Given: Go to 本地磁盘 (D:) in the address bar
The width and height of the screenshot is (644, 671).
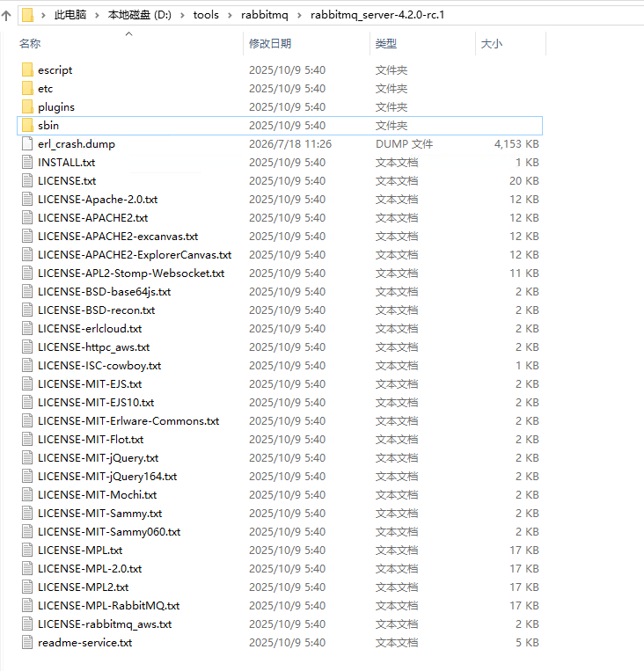Looking at the screenshot, I should (x=140, y=15).
